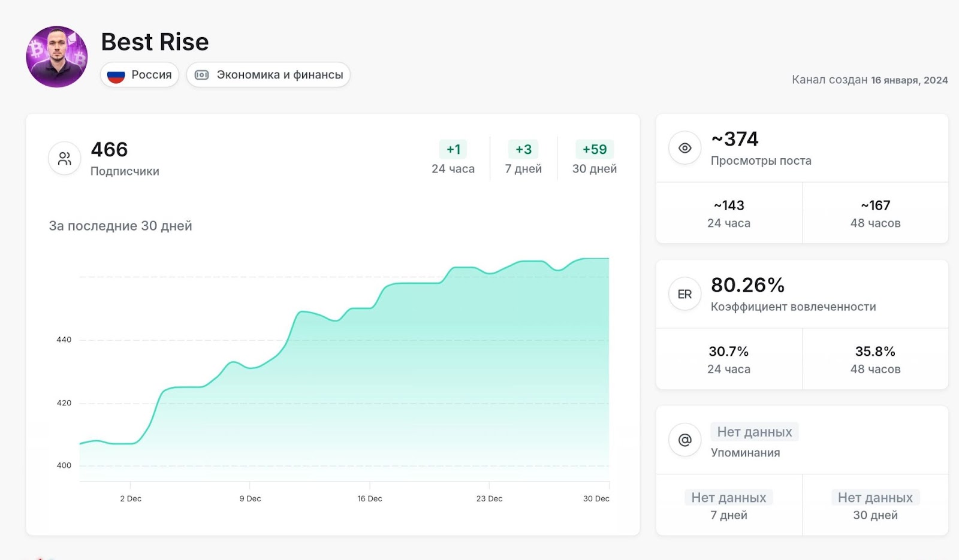Click the Best Rise channel avatar

coord(57,57)
